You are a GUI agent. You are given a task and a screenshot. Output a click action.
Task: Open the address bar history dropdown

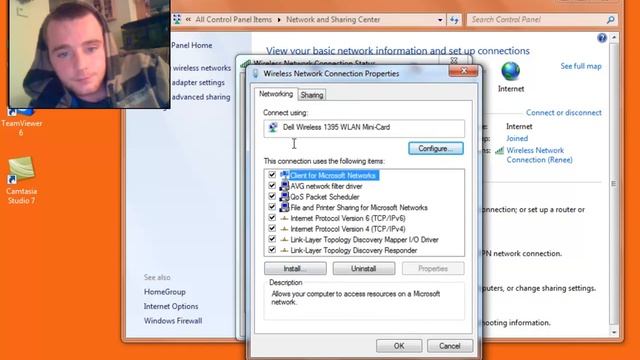click(x=440, y=20)
